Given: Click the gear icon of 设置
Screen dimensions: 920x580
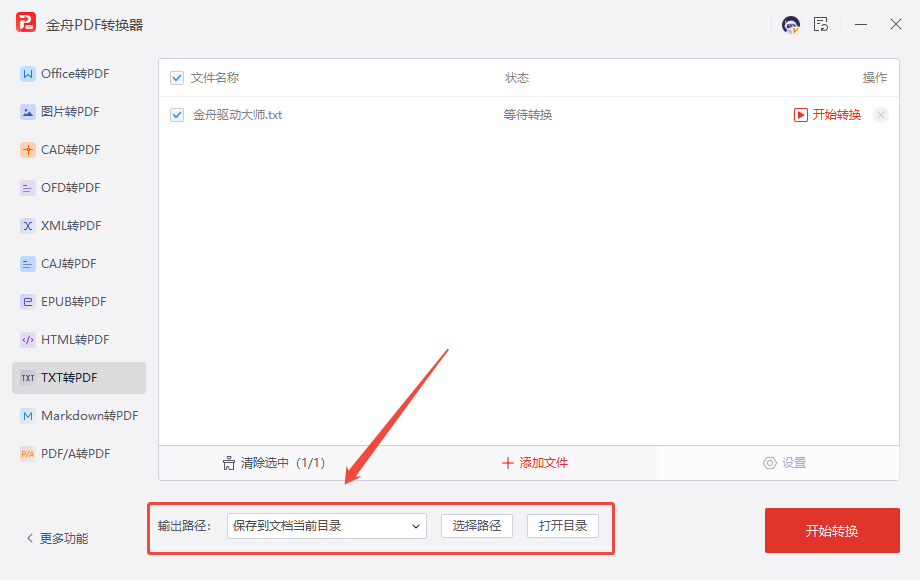Looking at the screenshot, I should 769,463.
